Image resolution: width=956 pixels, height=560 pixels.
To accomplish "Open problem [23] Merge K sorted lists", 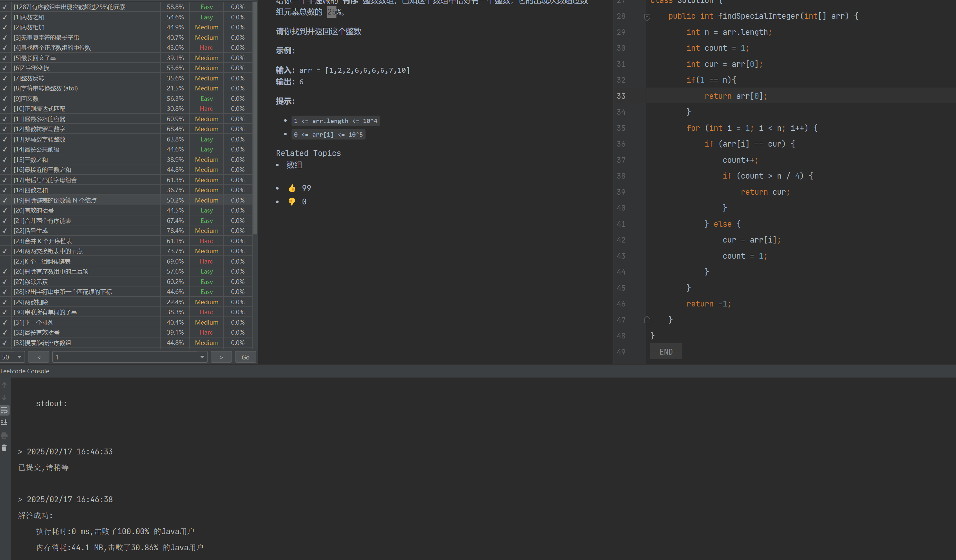I will tap(43, 241).
